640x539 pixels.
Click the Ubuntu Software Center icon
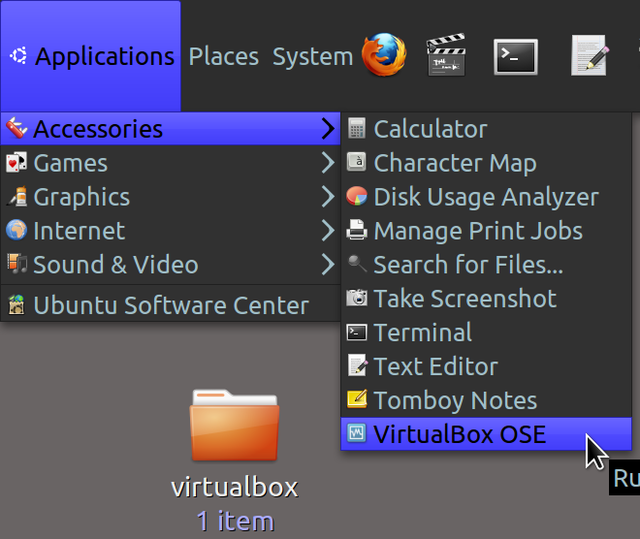(16, 305)
